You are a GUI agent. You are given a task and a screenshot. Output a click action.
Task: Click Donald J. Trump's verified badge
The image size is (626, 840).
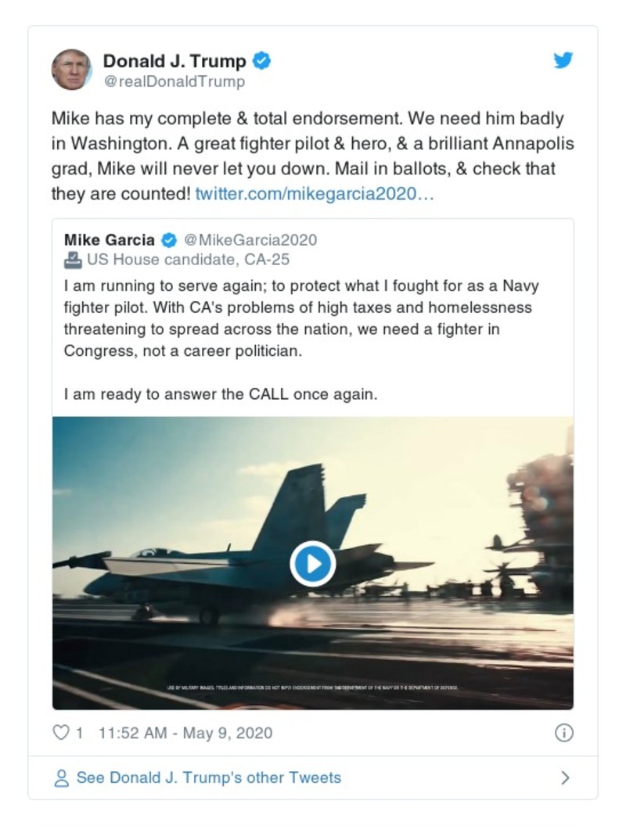click(x=263, y=61)
